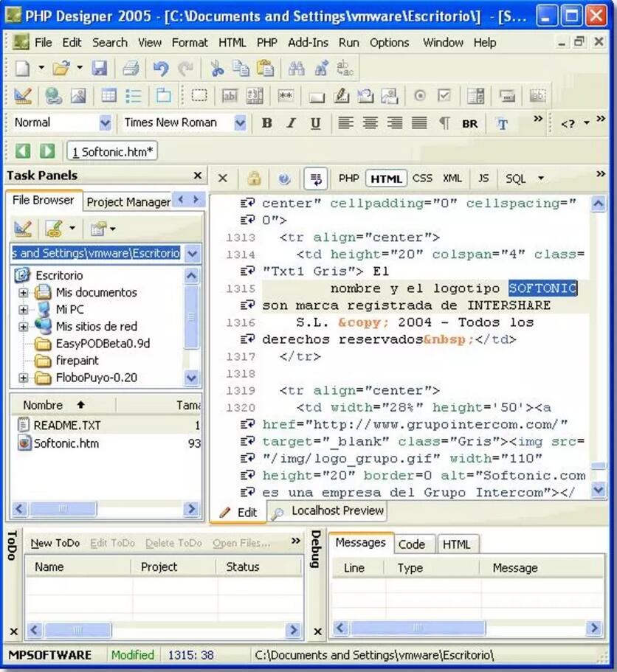The image size is (617, 672).
Task: Open the Add-Ins menu
Action: pyautogui.click(x=308, y=42)
